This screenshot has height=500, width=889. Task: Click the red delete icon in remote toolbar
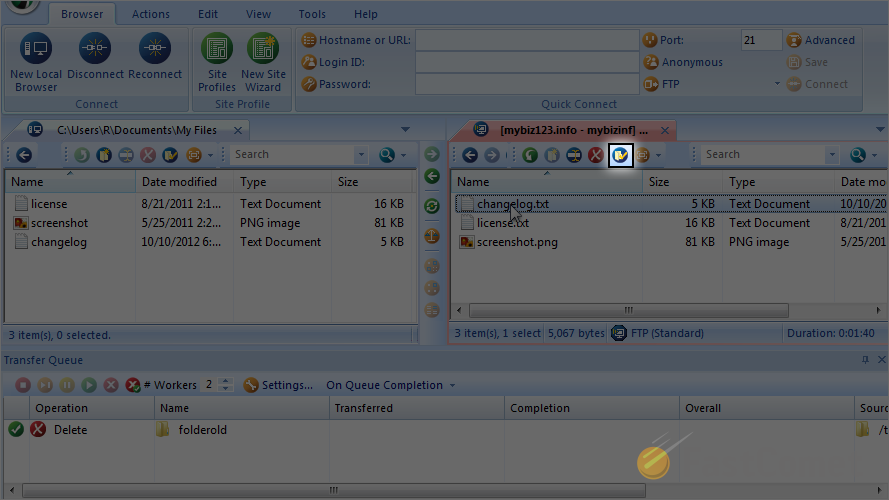(x=596, y=155)
